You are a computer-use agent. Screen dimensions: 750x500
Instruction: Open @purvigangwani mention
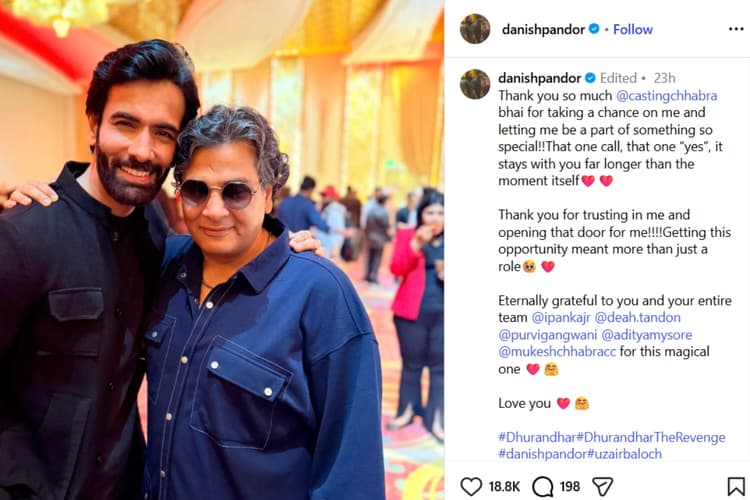[x=548, y=335]
